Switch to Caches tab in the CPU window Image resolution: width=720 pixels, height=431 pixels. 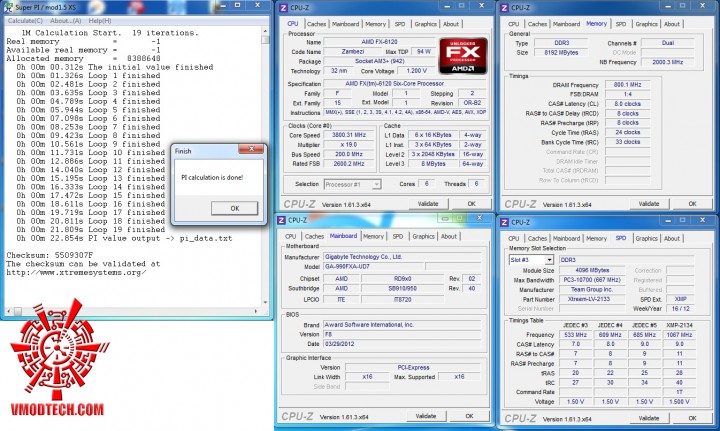point(316,24)
